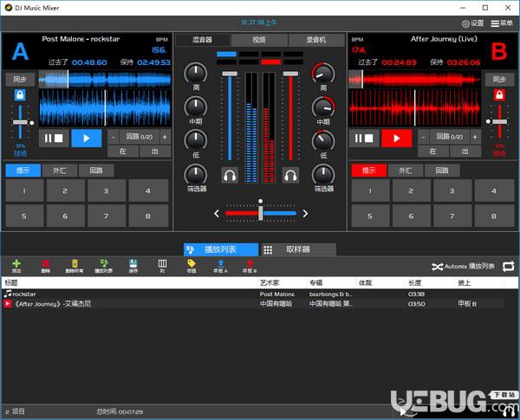
Task: Move crossfader left with left arrow
Action: point(217,214)
